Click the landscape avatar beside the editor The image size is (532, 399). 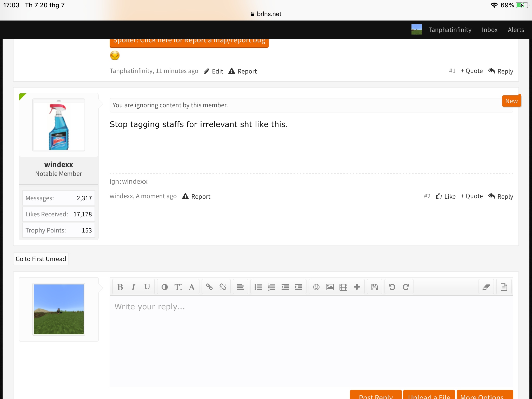59,309
